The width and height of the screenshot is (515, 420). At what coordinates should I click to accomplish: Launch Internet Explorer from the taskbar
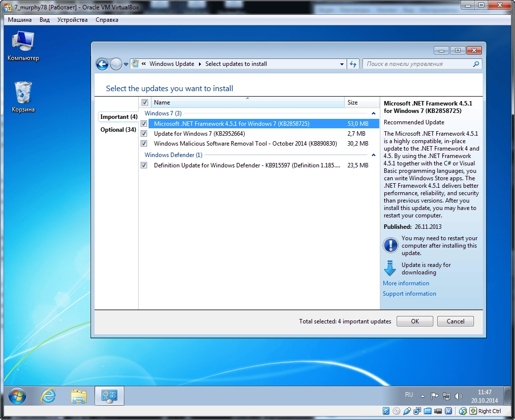[x=48, y=396]
